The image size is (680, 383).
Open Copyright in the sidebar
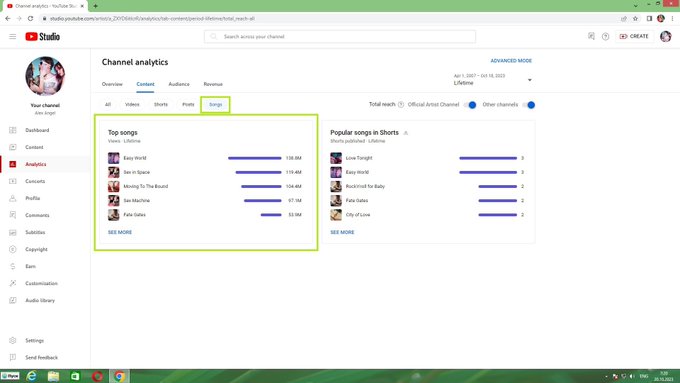click(36, 249)
